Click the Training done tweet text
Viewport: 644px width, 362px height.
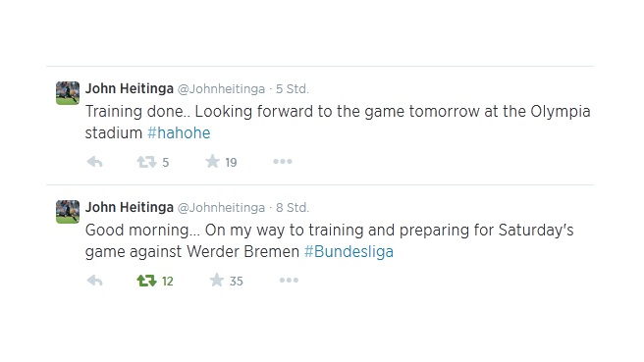pyautogui.click(x=338, y=123)
